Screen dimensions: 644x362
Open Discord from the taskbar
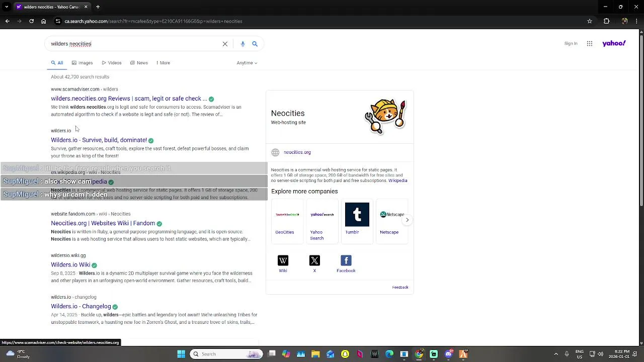pyautogui.click(x=448, y=354)
